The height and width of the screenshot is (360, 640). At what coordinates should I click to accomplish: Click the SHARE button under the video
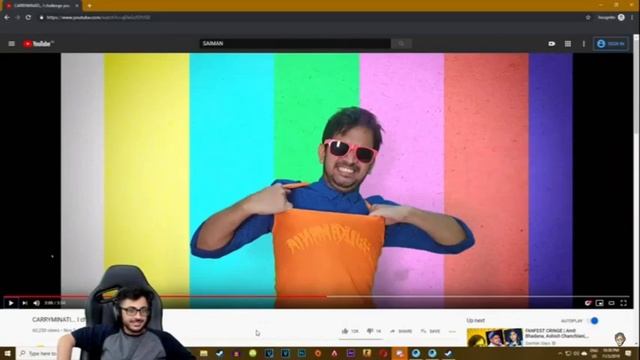coord(401,331)
